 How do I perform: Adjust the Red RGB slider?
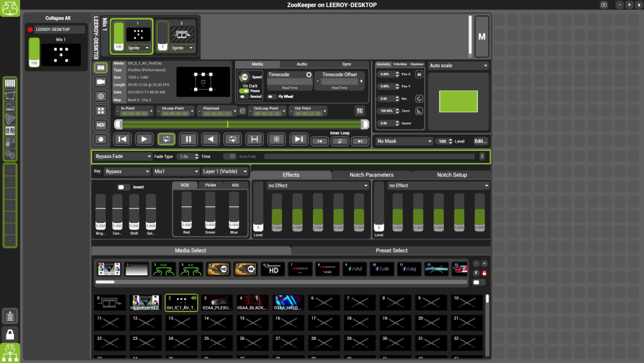tap(185, 208)
